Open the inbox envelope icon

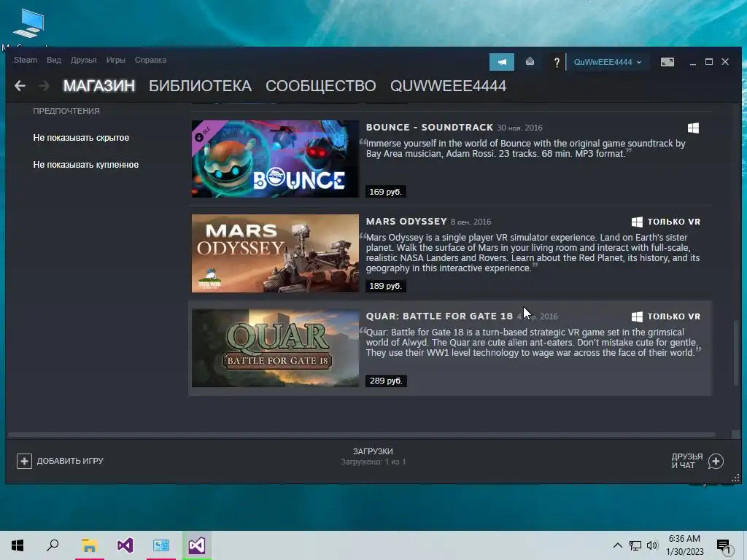click(x=530, y=62)
